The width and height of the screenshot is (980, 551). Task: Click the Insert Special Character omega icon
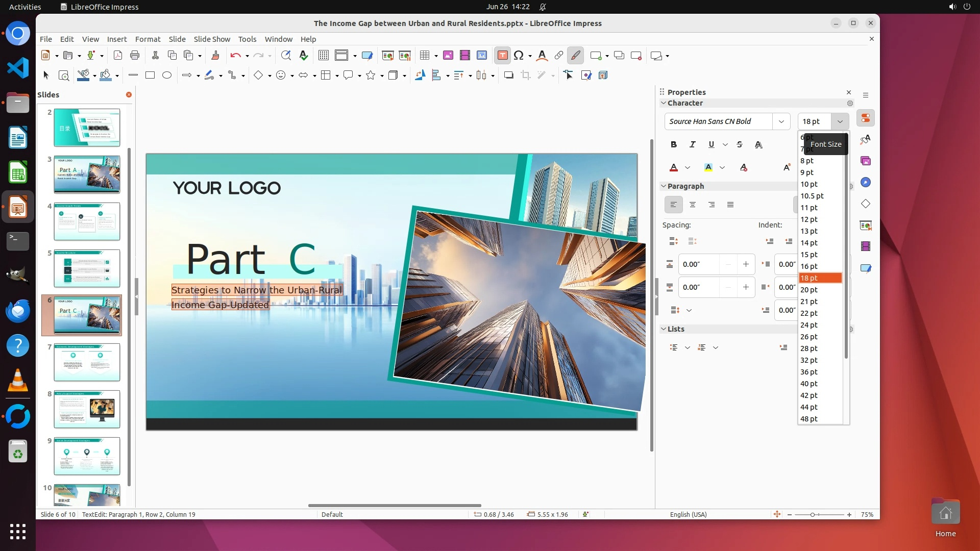[x=519, y=56]
